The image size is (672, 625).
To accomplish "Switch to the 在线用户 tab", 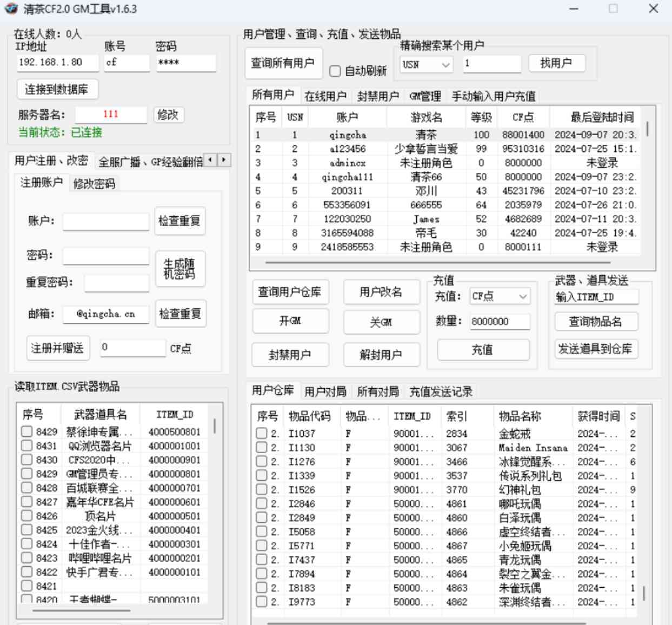I will click(x=325, y=96).
